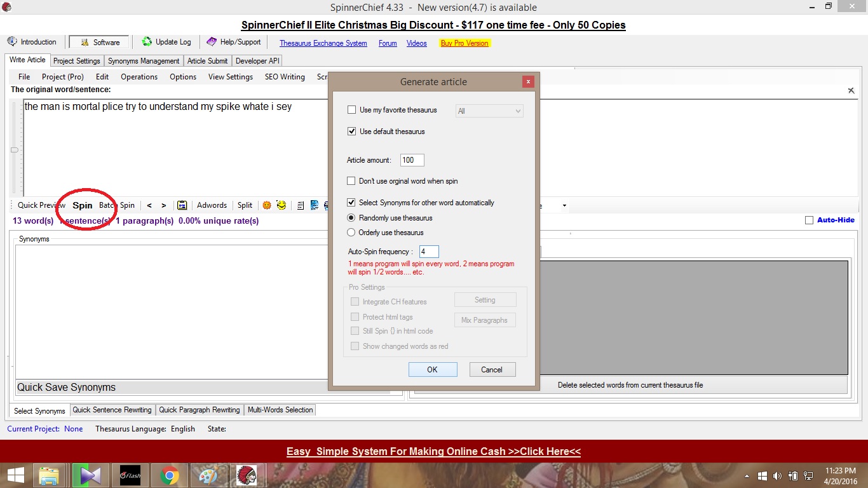
Task: Click the white document page toolbar icon
Action: tap(301, 205)
